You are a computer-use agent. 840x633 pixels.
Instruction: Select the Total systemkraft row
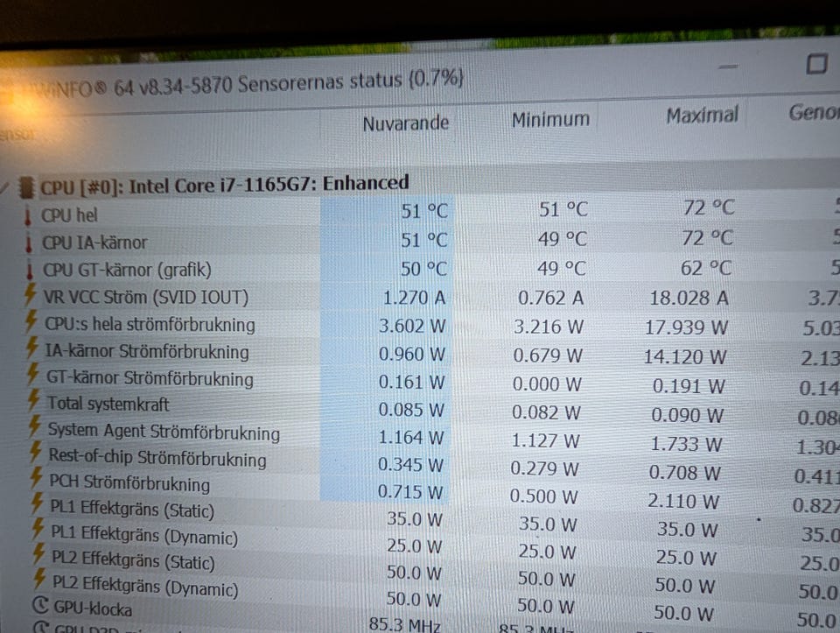coord(420,410)
